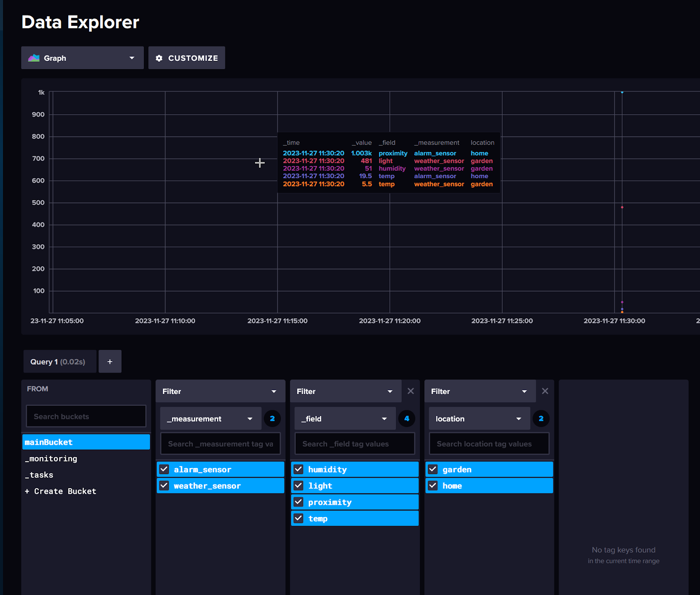Click the FROM panel label
Image resolution: width=700 pixels, height=595 pixels.
(x=38, y=389)
